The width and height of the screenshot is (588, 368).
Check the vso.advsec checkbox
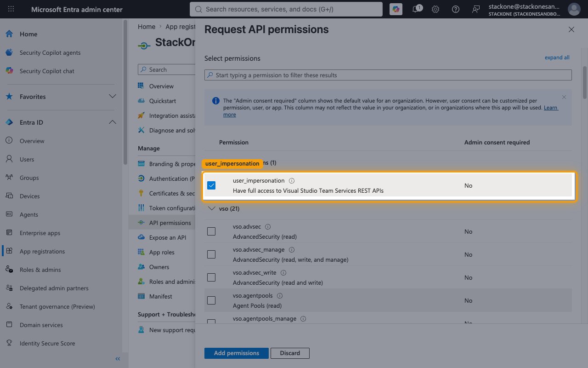211,231
